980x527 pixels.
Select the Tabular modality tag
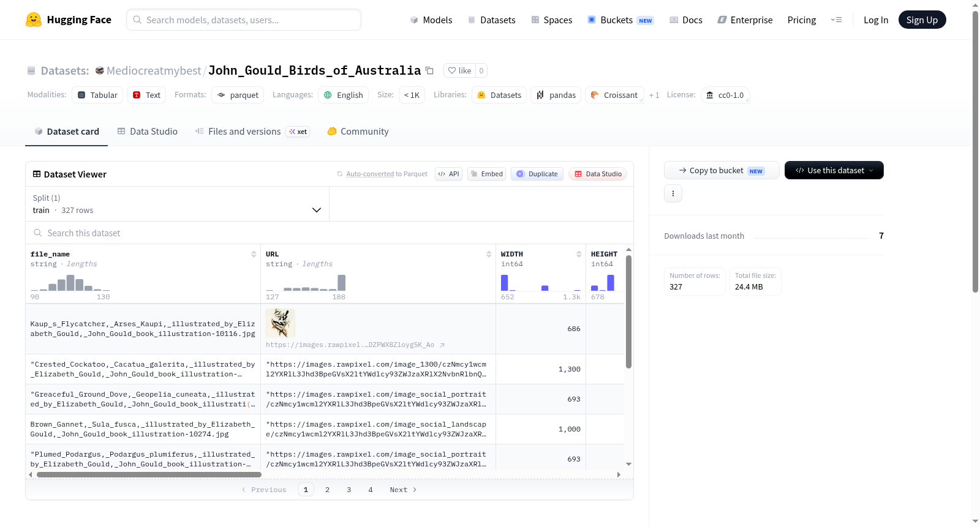click(97, 95)
